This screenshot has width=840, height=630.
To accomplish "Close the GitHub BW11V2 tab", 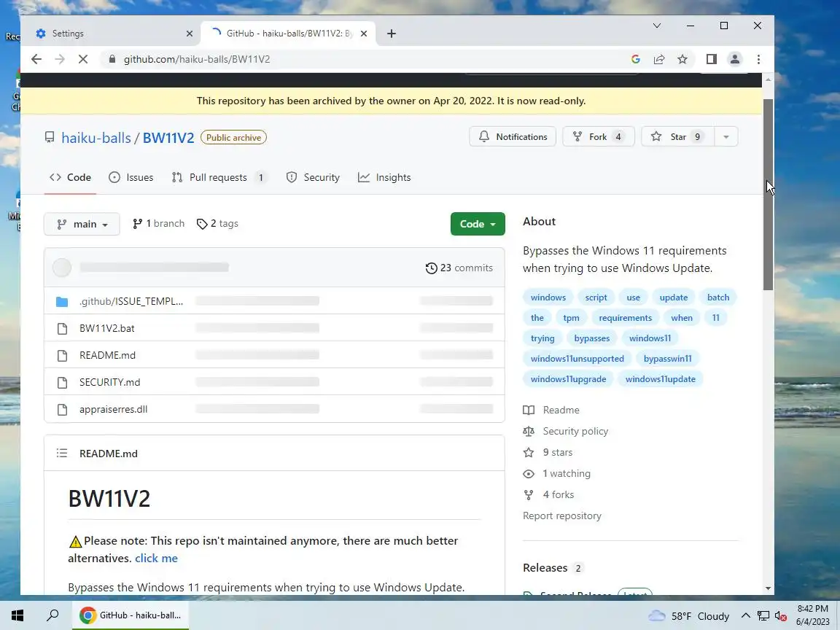I will pyautogui.click(x=364, y=34).
